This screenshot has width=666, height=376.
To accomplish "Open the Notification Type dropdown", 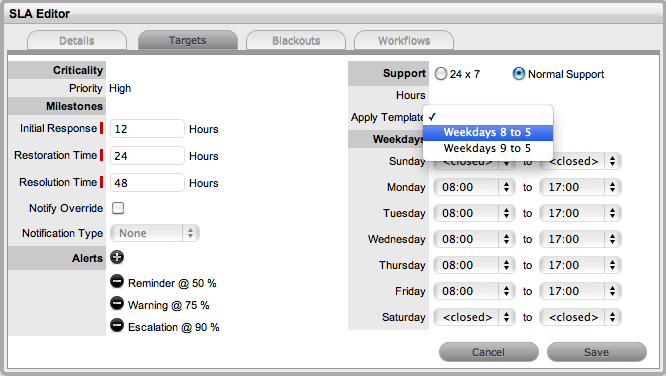I will (x=155, y=233).
